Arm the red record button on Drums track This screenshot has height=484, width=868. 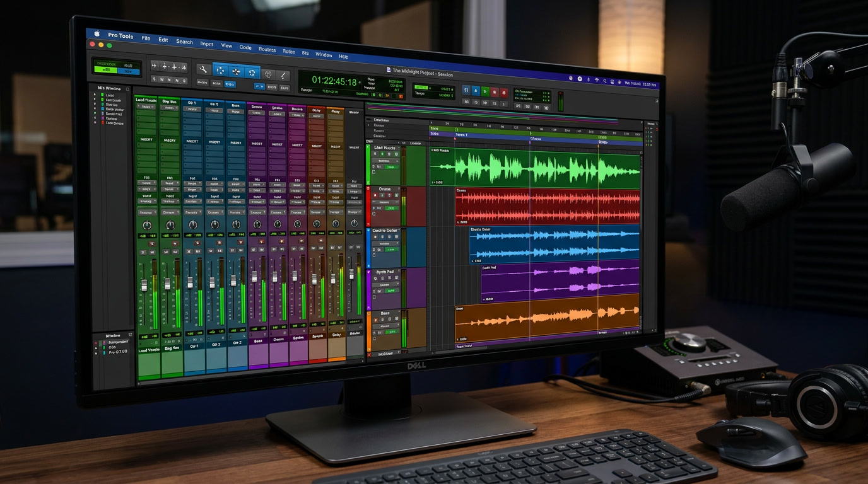(375, 195)
